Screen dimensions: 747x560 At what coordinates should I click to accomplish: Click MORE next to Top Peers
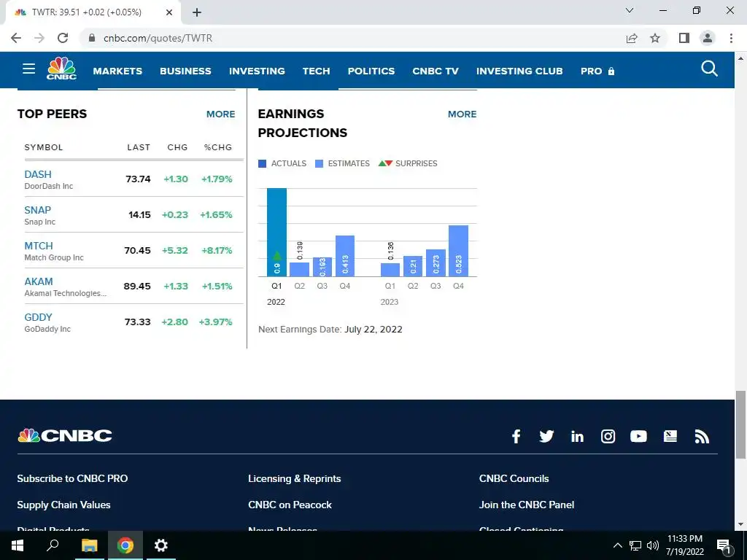click(x=220, y=114)
